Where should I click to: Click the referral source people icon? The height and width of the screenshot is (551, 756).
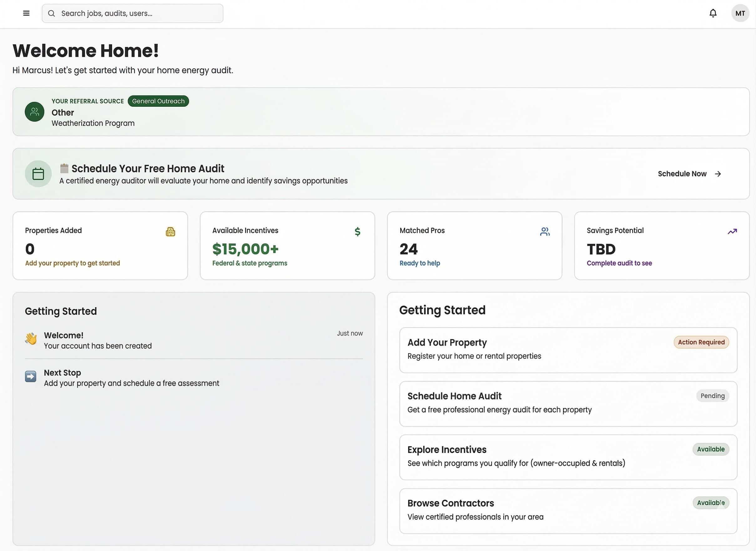[35, 112]
